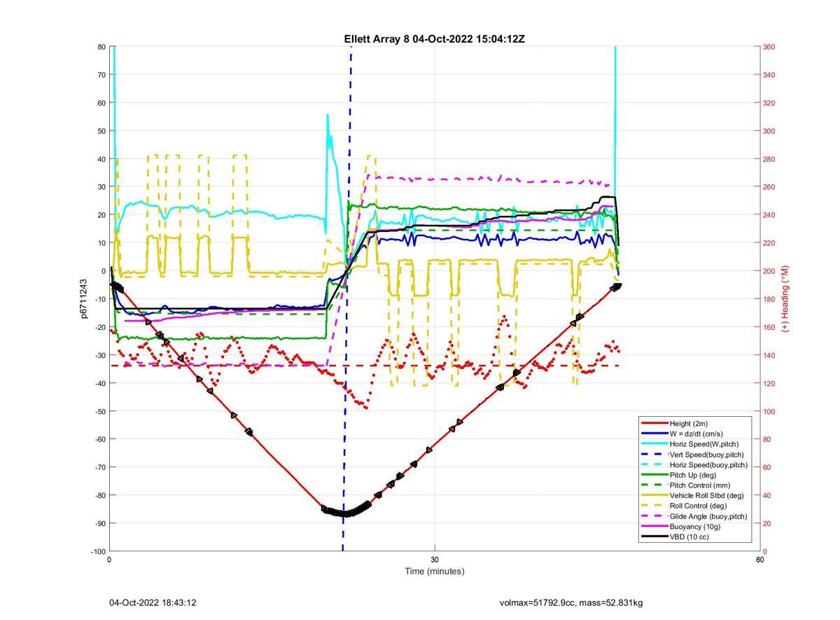This screenshot has width=840, height=620.
Task: Click the footer timestamp '04-Oct-2022 18:43:12'
Action: [153, 602]
